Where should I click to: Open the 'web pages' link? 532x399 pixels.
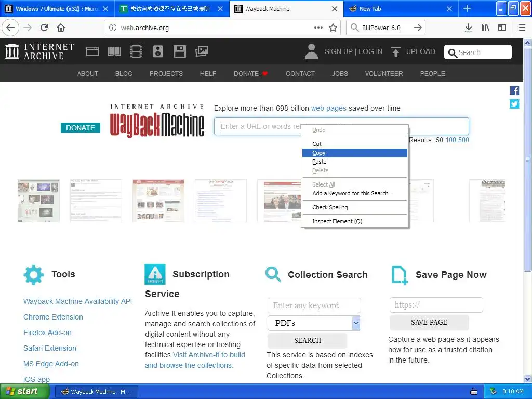tap(329, 108)
